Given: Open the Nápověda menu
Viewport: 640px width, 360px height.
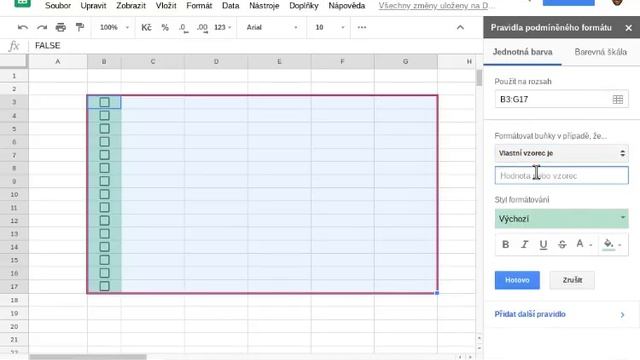Looking at the screenshot, I should (347, 6).
